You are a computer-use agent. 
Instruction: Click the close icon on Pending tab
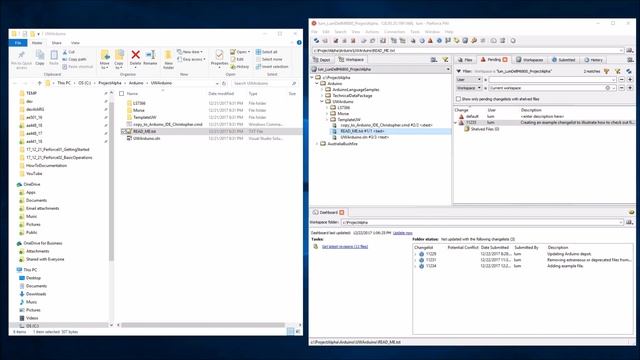point(505,60)
